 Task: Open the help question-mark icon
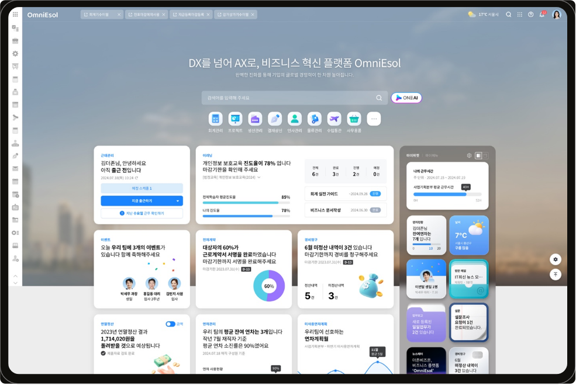tap(531, 15)
